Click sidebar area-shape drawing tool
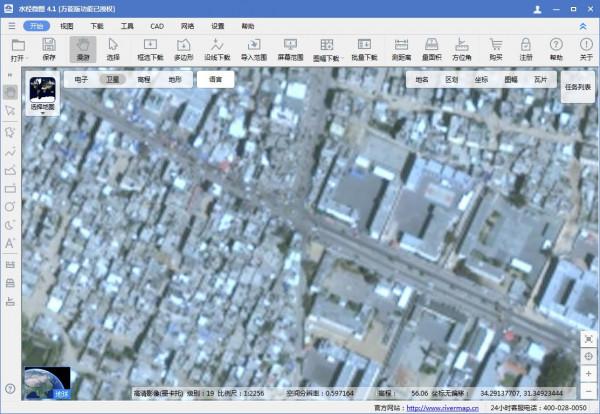The height and width of the screenshot is (414, 600). click(x=10, y=170)
